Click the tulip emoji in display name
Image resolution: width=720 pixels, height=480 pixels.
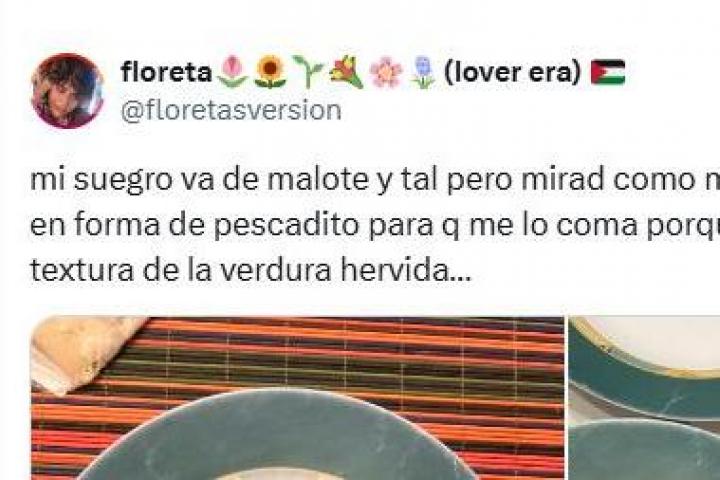point(231,72)
